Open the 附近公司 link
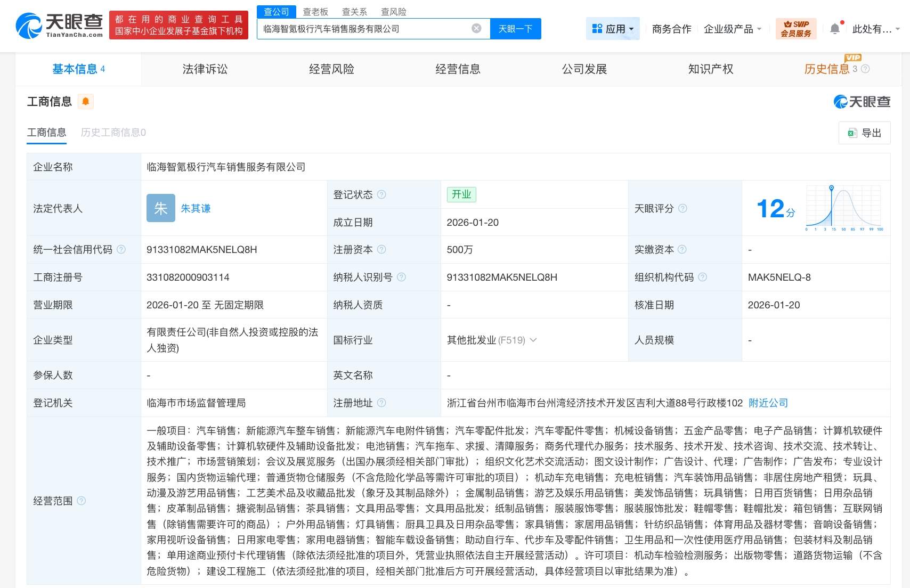The width and height of the screenshot is (910, 588). [768, 403]
